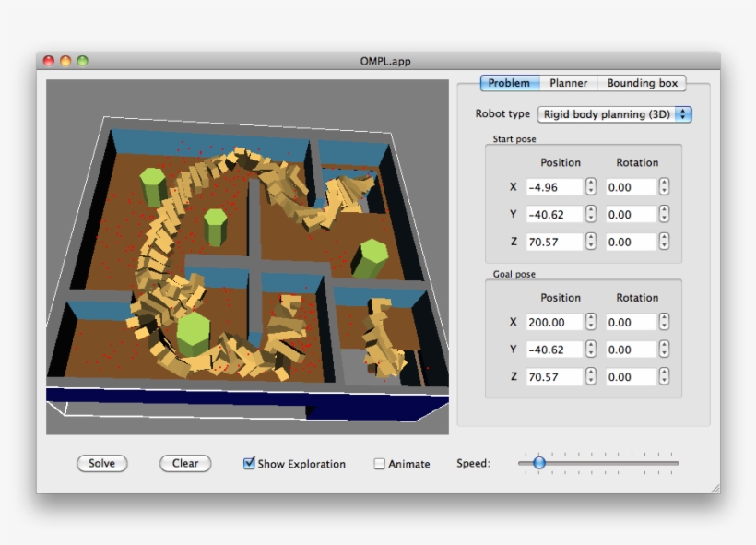The height and width of the screenshot is (545, 756).
Task: Select the start pose Z position field
Action: [553, 242]
